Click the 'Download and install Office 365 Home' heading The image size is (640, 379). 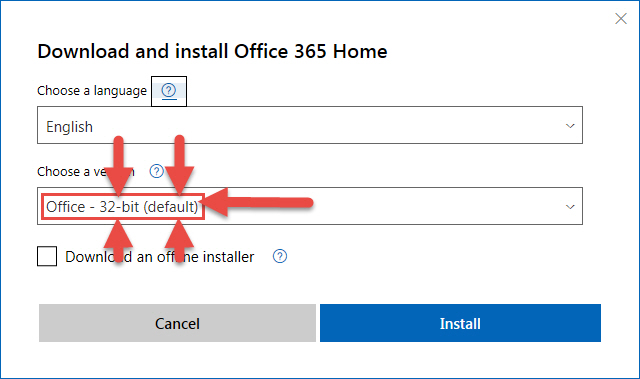point(212,51)
